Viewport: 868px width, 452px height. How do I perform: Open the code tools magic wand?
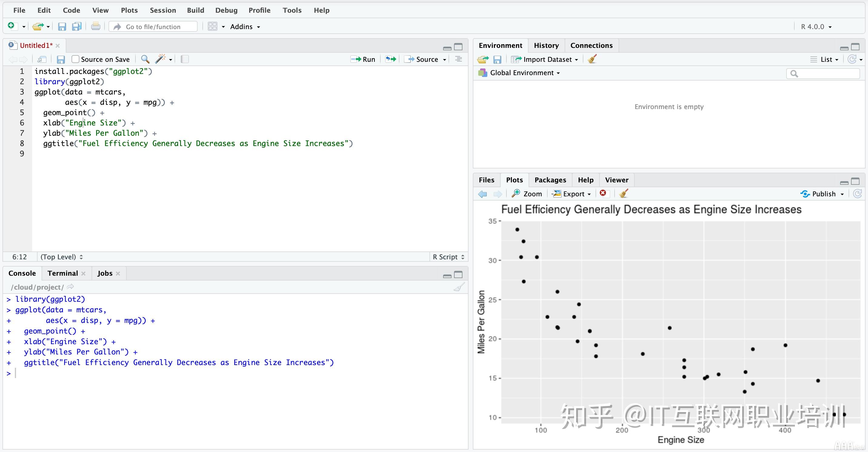(160, 59)
